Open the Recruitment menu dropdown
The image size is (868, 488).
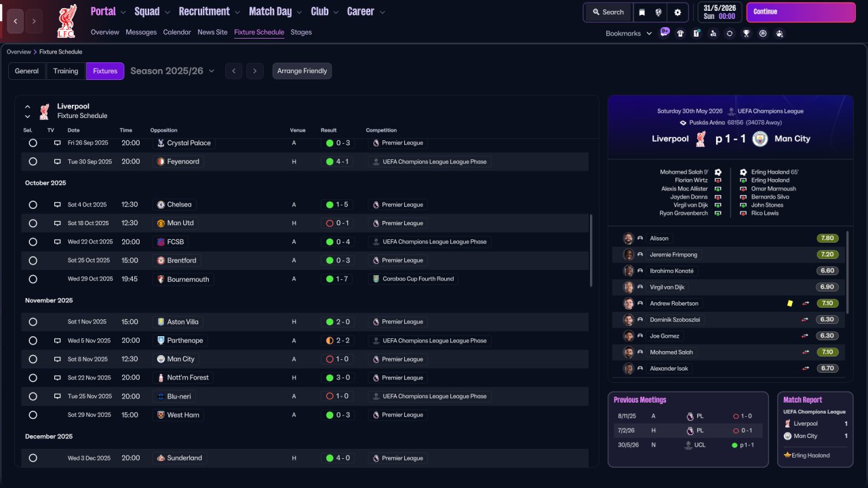coord(210,12)
